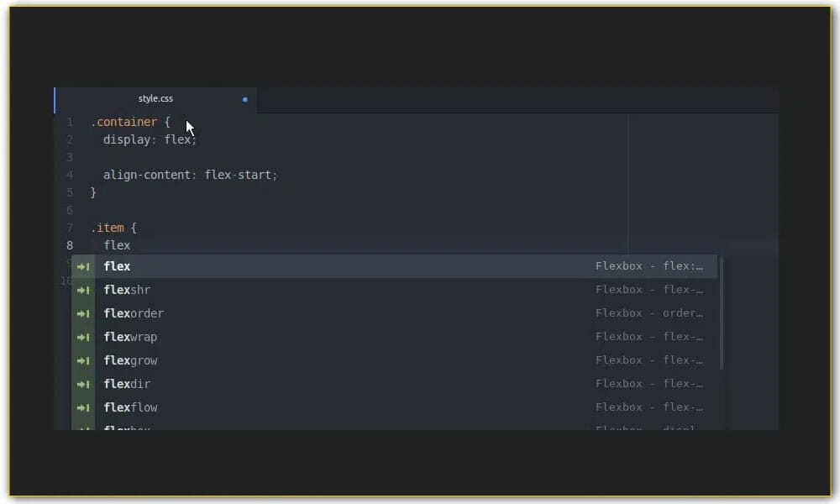
Task: Click line number 4 in the gutter
Action: (70, 175)
